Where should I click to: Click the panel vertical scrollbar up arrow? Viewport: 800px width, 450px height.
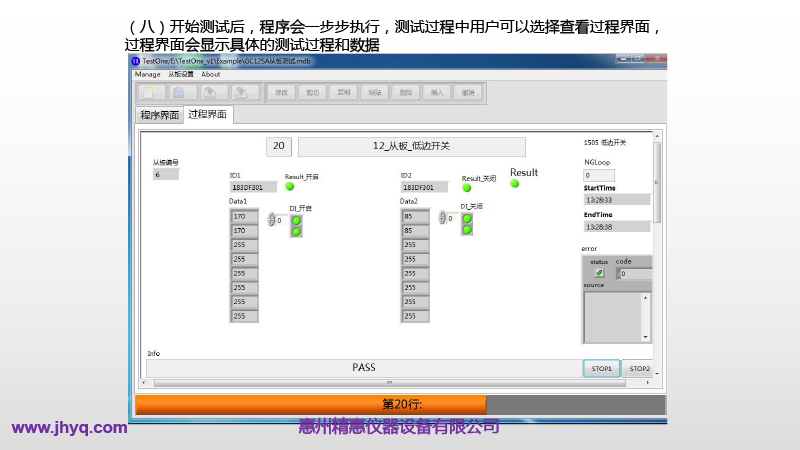point(657,136)
